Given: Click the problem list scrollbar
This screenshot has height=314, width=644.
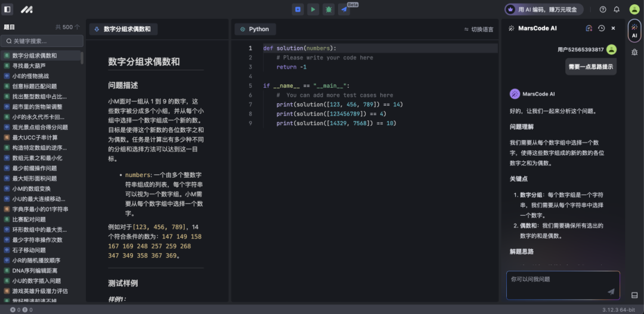Looking at the screenshot, I should click(x=82, y=58).
